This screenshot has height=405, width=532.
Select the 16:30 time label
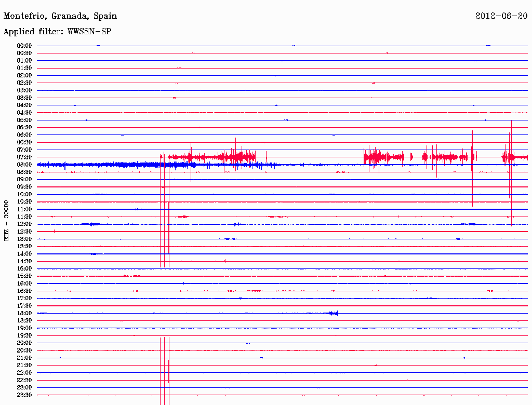coord(24,291)
